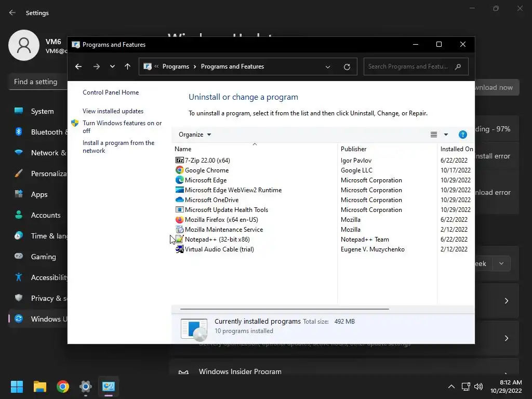
Task: Click the Mozilla Maintenance Service icon
Action: pos(179,229)
